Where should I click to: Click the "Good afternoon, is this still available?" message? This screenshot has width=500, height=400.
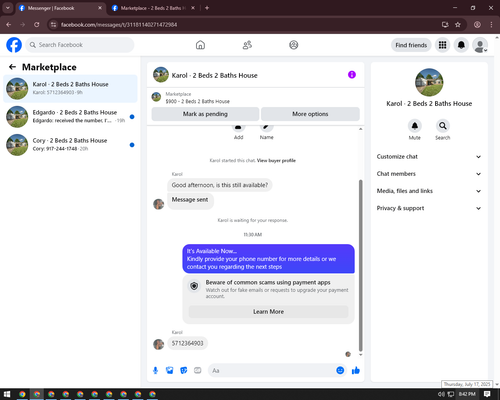(220, 185)
